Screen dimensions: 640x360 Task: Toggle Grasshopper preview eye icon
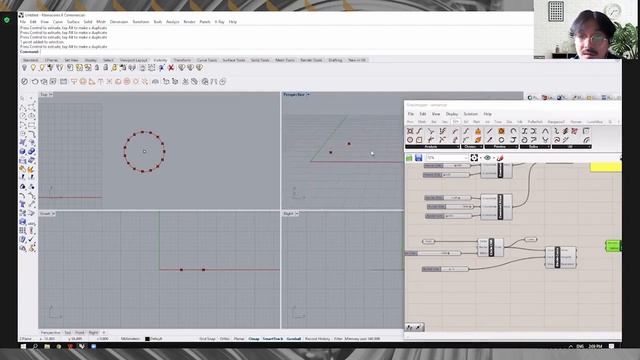[x=487, y=158]
